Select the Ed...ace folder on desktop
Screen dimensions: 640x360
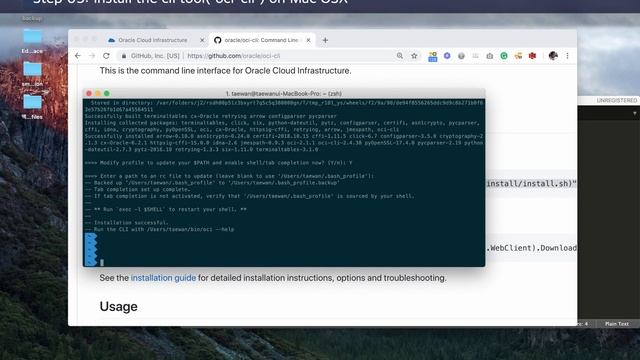pos(32,41)
